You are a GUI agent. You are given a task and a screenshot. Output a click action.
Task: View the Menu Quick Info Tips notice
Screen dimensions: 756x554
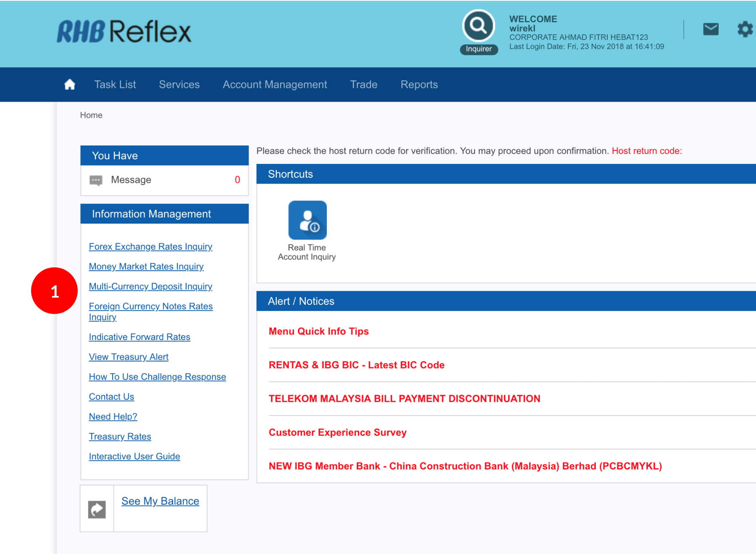pos(319,331)
